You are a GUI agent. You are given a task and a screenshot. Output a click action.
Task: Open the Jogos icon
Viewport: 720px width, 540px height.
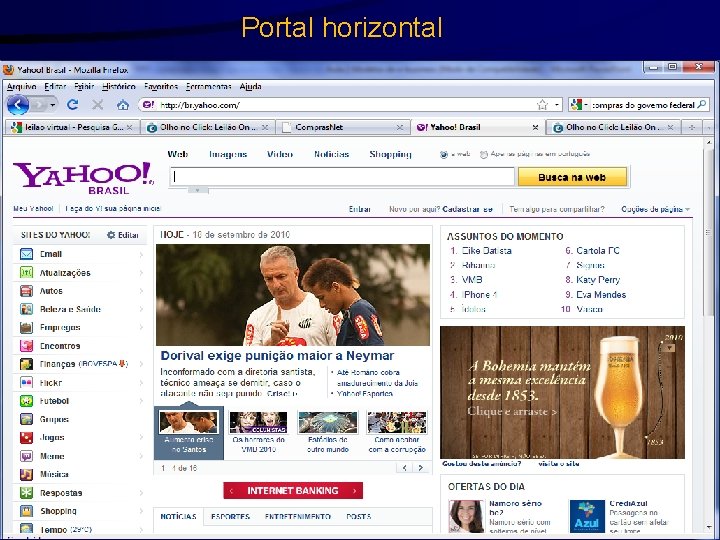[x=26, y=438]
